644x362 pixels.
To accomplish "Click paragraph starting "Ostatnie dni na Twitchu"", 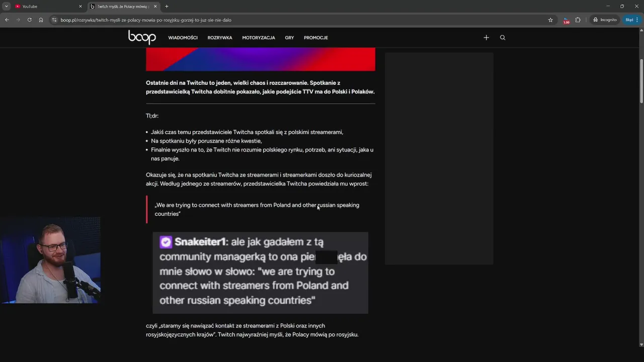I will point(260,87).
